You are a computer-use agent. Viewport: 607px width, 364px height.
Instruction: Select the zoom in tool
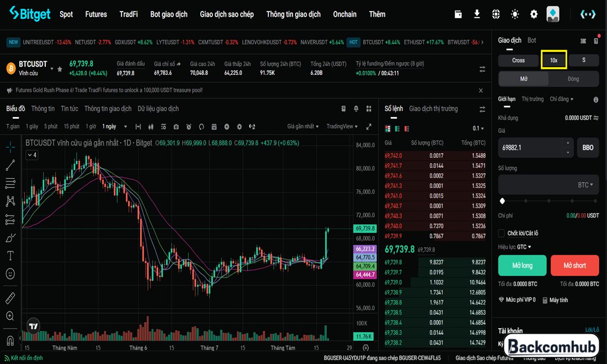(10, 316)
